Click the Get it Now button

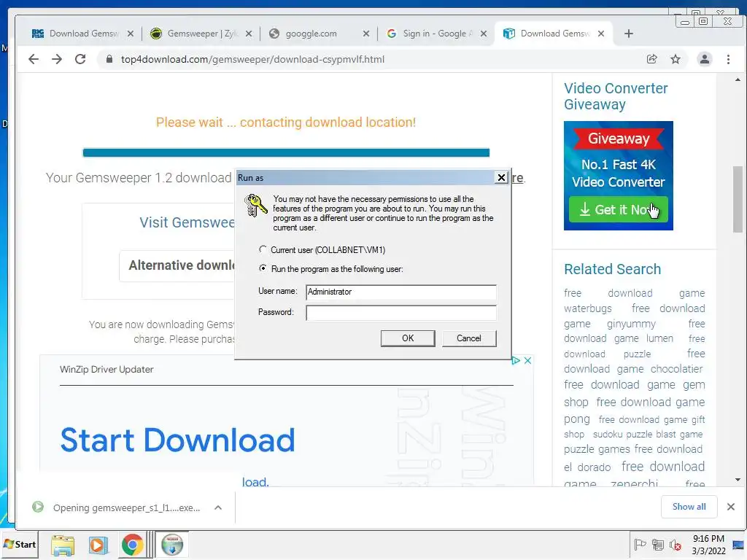pos(619,209)
